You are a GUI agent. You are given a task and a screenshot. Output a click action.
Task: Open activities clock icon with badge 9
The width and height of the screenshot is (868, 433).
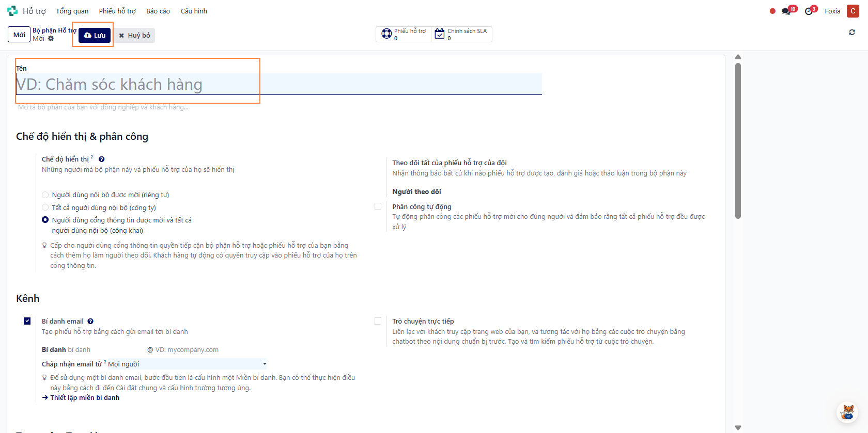point(809,11)
